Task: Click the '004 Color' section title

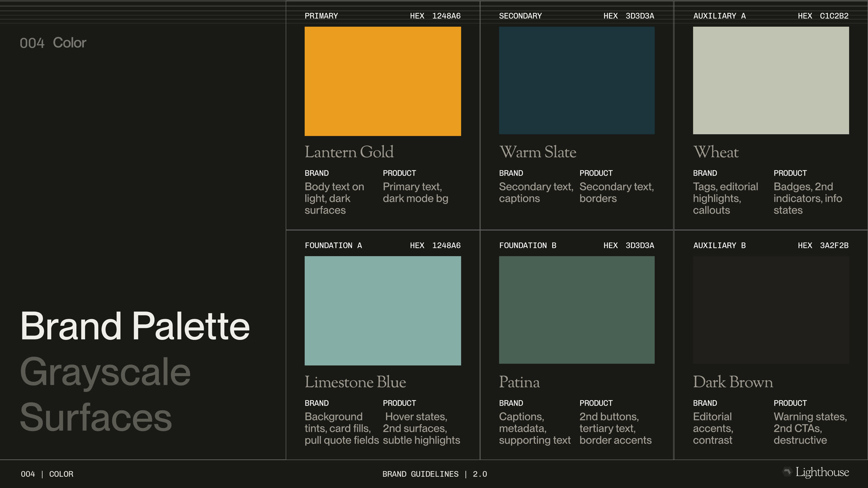Action: pos(53,43)
